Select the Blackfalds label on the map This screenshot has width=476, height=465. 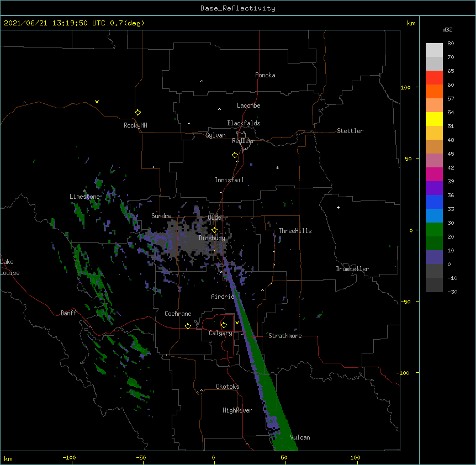point(244,123)
